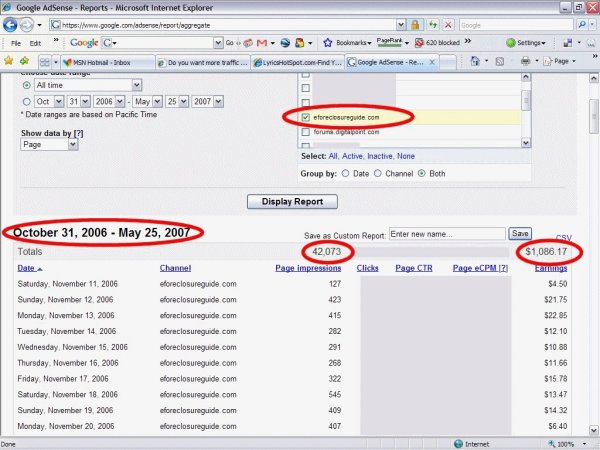This screenshot has height=450, width=600.
Task: Expand the address bar URL history dropdown
Action: [401, 25]
